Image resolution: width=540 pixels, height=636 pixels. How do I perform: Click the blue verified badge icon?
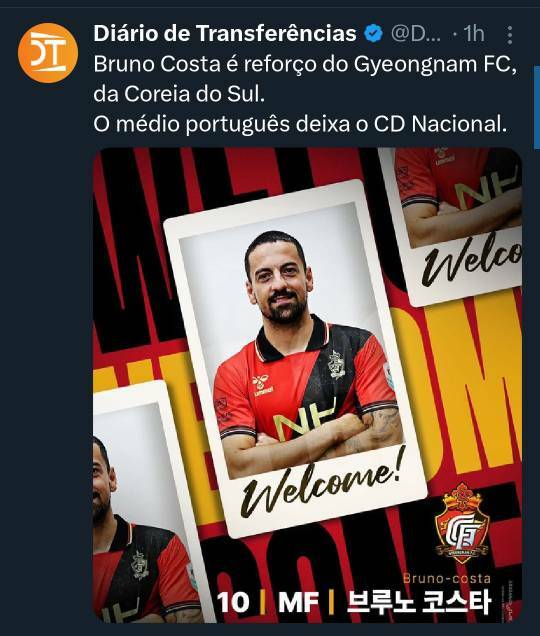click(373, 33)
